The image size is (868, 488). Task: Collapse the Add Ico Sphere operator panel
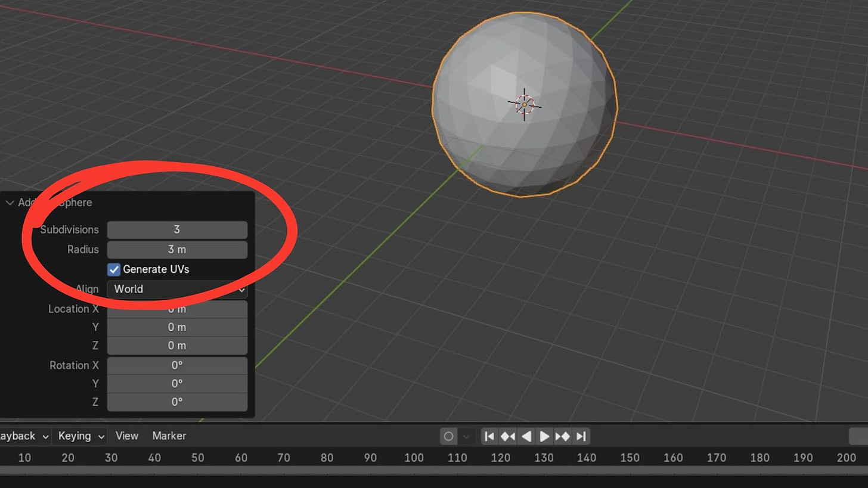pos(10,203)
